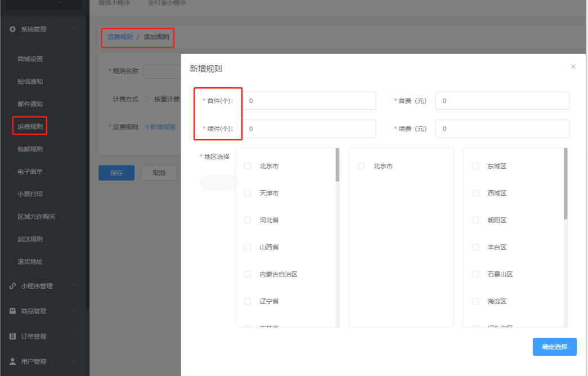Click the 续件(个) input field
Viewport: 588px width, 376px height.
click(308, 129)
